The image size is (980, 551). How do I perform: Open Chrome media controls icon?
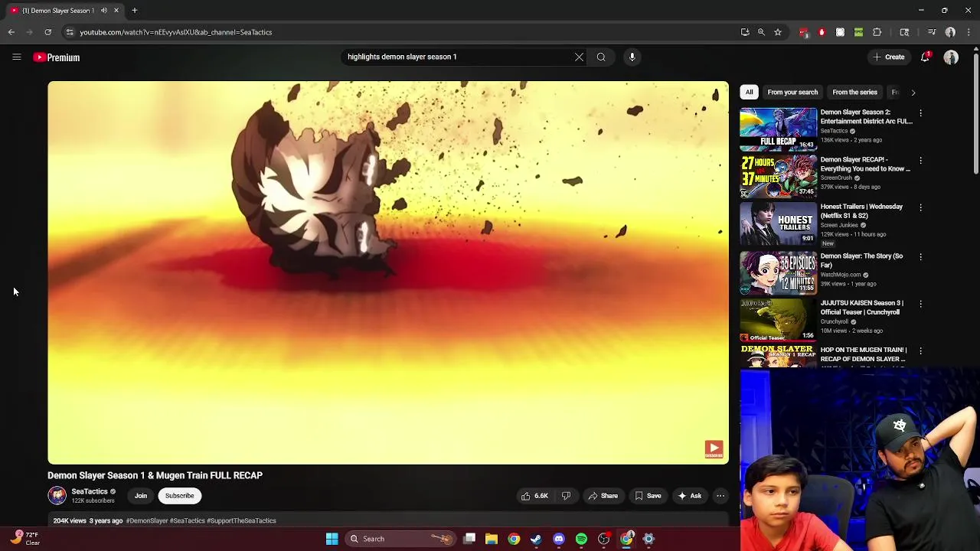click(931, 32)
